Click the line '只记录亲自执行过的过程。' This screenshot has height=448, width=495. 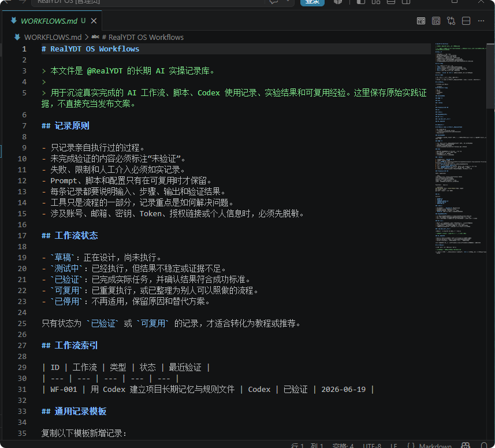coord(98,147)
